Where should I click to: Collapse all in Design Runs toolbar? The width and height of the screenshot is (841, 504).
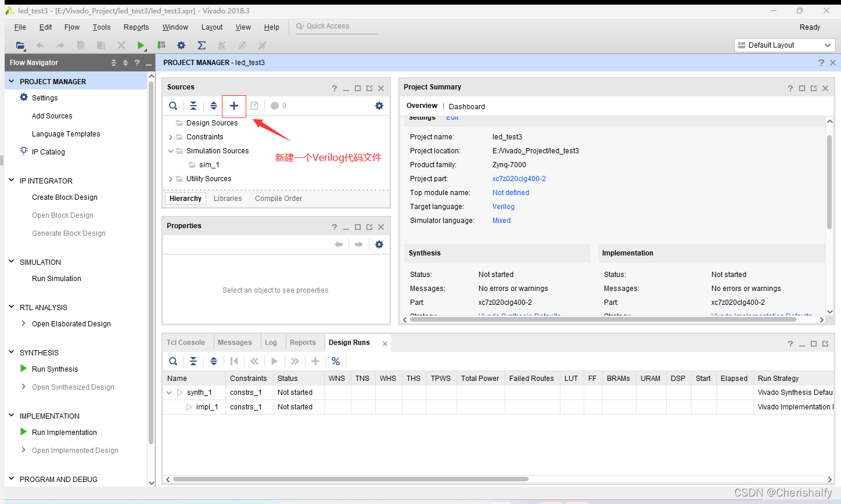[x=193, y=361]
